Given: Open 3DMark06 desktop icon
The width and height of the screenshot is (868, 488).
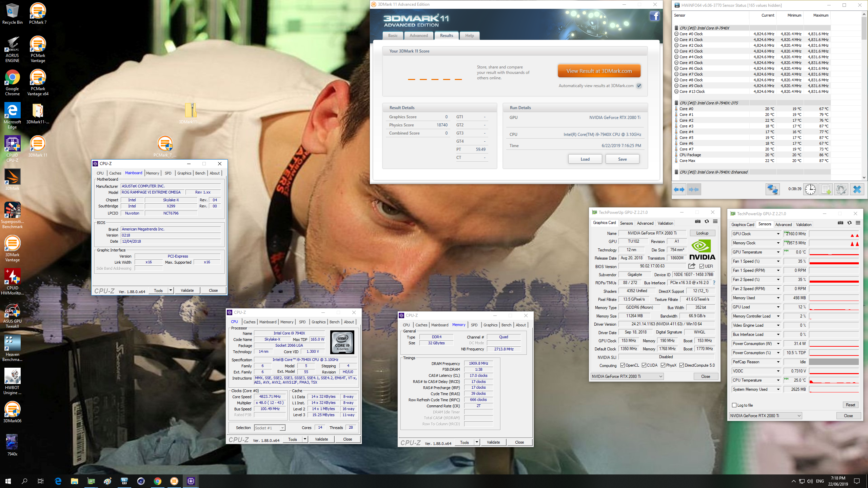Looking at the screenshot, I should (x=13, y=412).
